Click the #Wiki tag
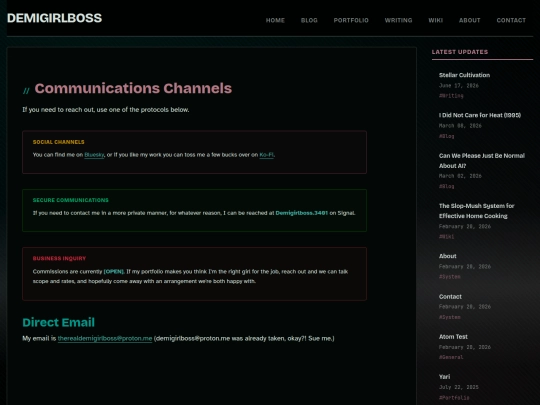Screen dimensions: 540x405 447,237
